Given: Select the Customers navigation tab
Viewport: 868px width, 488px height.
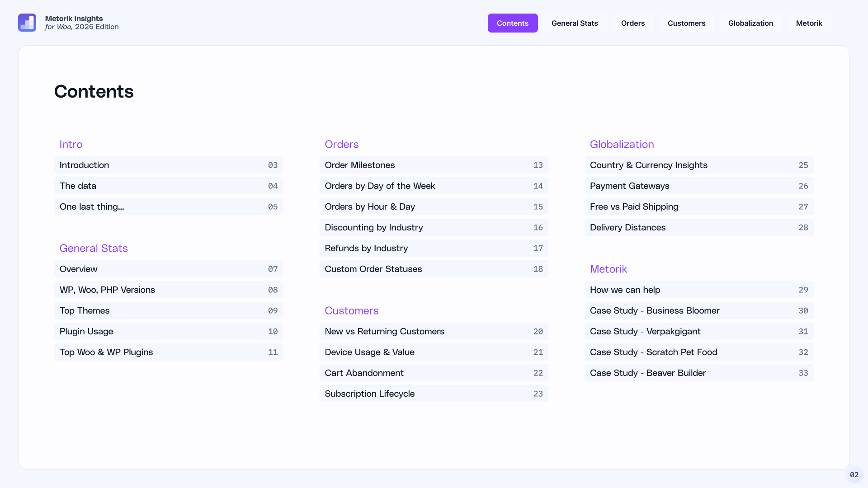Looking at the screenshot, I should pos(687,23).
